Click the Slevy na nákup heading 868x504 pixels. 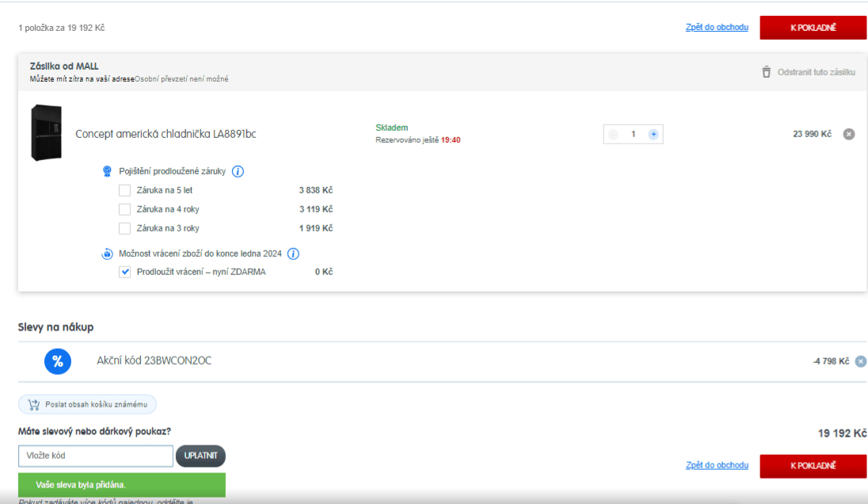click(56, 327)
